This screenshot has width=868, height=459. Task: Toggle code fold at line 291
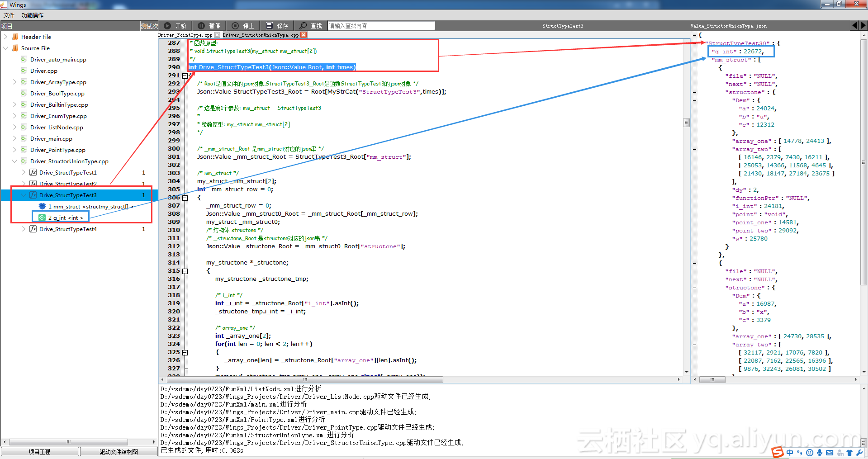[185, 76]
